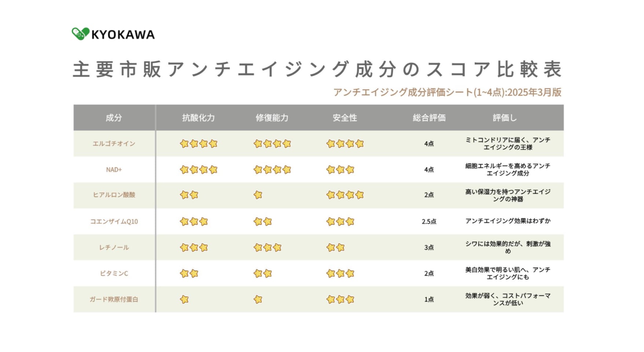
Task: Click the 主要市販アンチエイジング成分のスコア比較表 title
Action: (x=318, y=69)
